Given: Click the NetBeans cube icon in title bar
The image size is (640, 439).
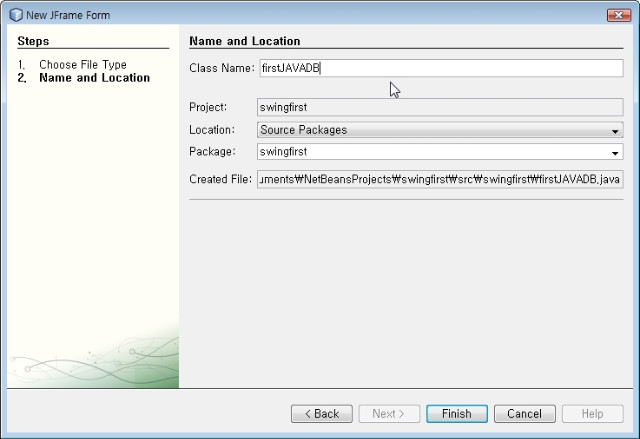Looking at the screenshot, I should 16,15.
